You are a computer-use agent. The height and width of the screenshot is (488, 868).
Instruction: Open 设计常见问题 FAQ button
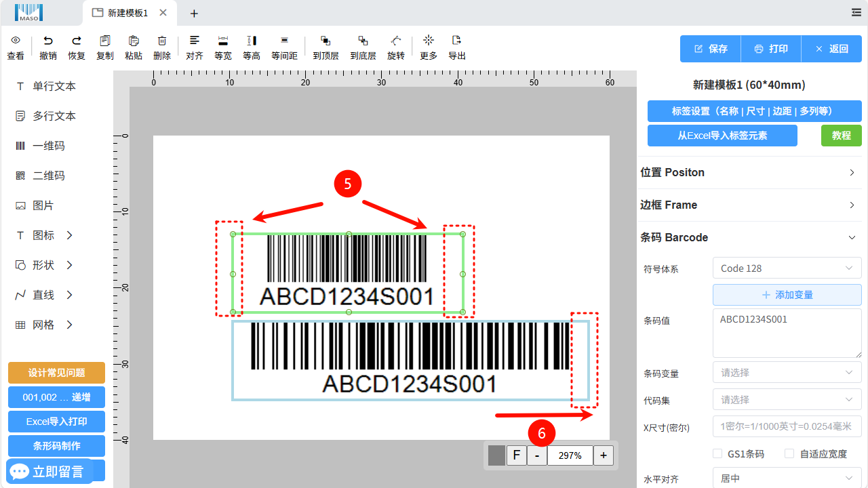coord(56,373)
